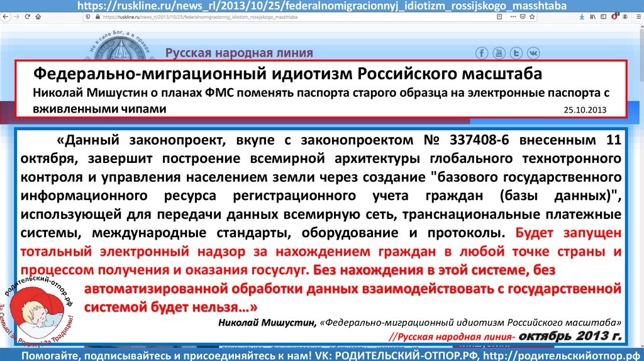The width and height of the screenshot is (644, 361).
Task: Click 'октябрь 2013 г.' text
Action: 570,336
